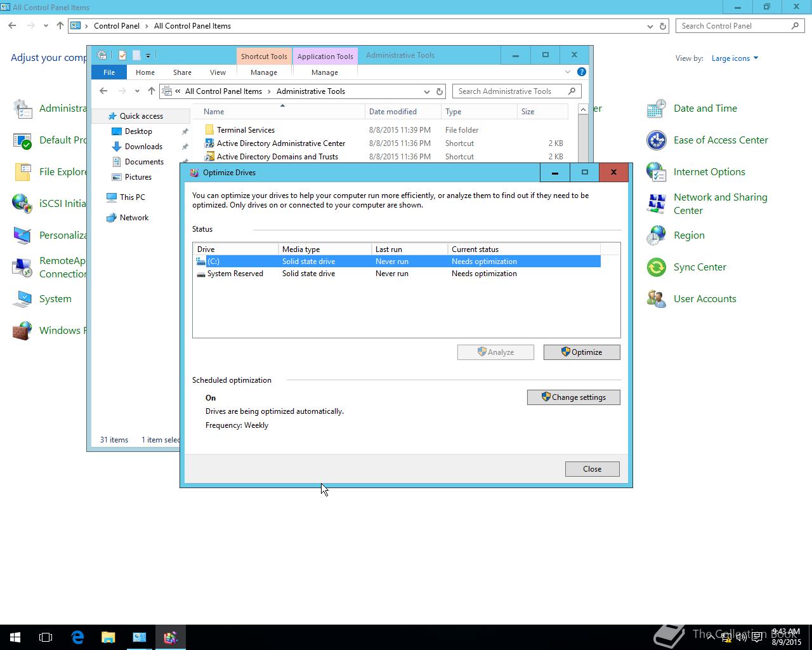Select the Terminal Services folder
The width and height of the screenshot is (812, 650).
pos(246,130)
